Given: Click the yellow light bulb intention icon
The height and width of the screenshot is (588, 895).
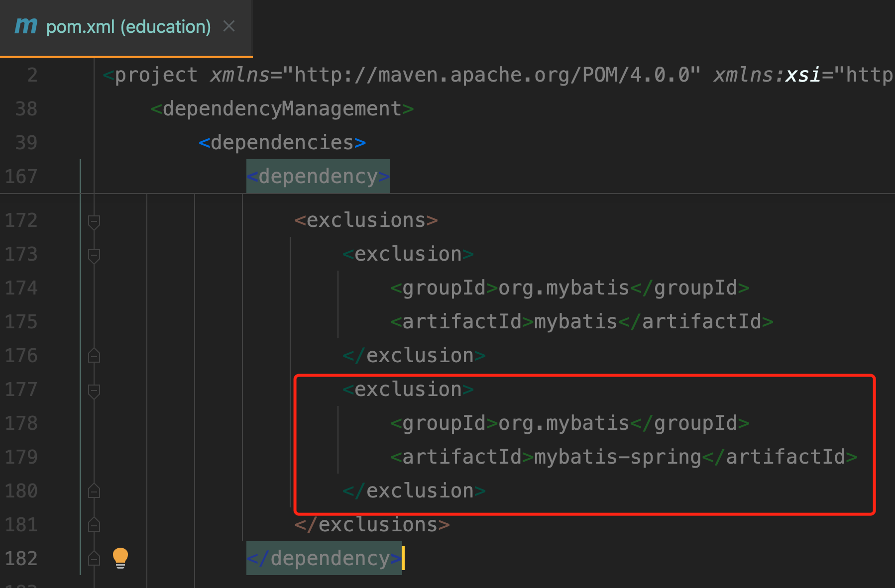Looking at the screenshot, I should tap(120, 558).
